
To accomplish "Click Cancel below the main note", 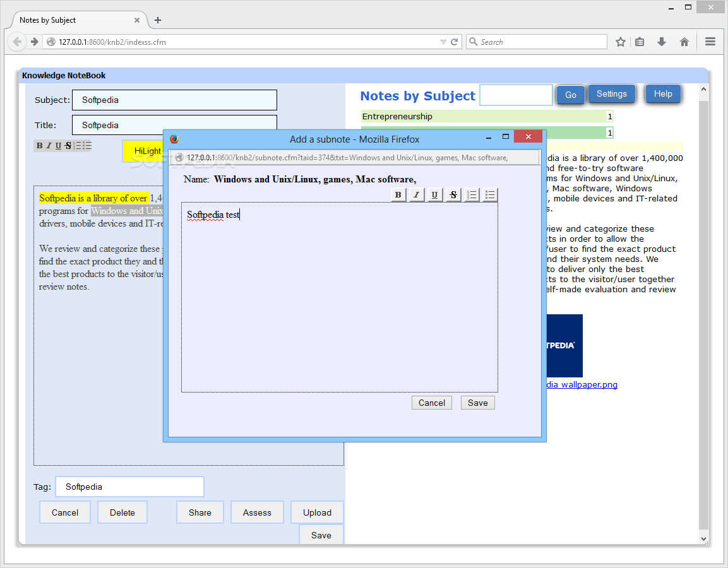I will click(65, 512).
